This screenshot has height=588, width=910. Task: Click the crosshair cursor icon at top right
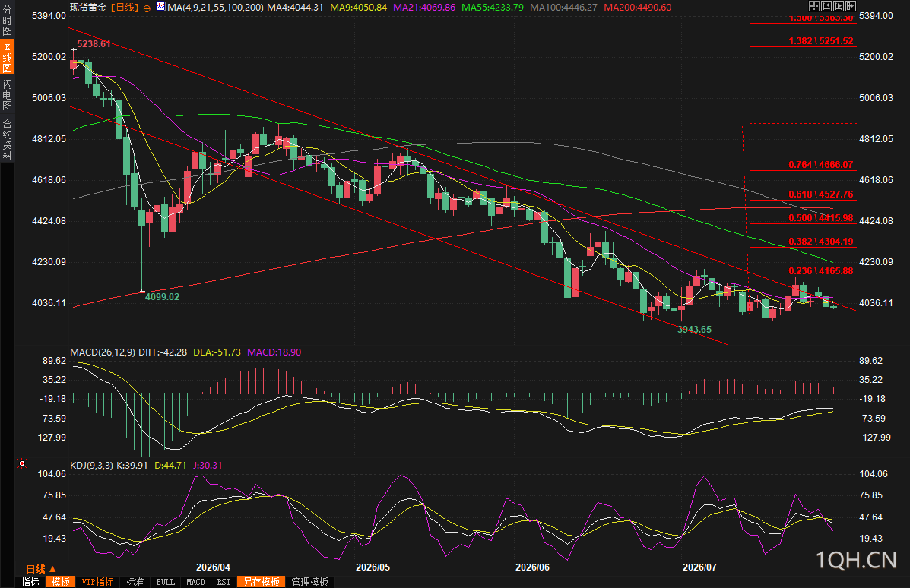coord(813,6)
